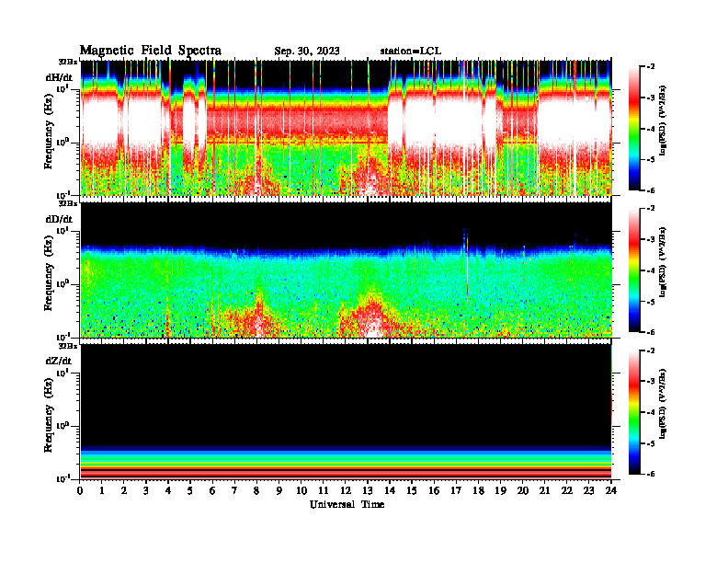Viewport: 728px width, 563px height.
Task: Click the time axis tick label "2"
Action: (x=124, y=490)
